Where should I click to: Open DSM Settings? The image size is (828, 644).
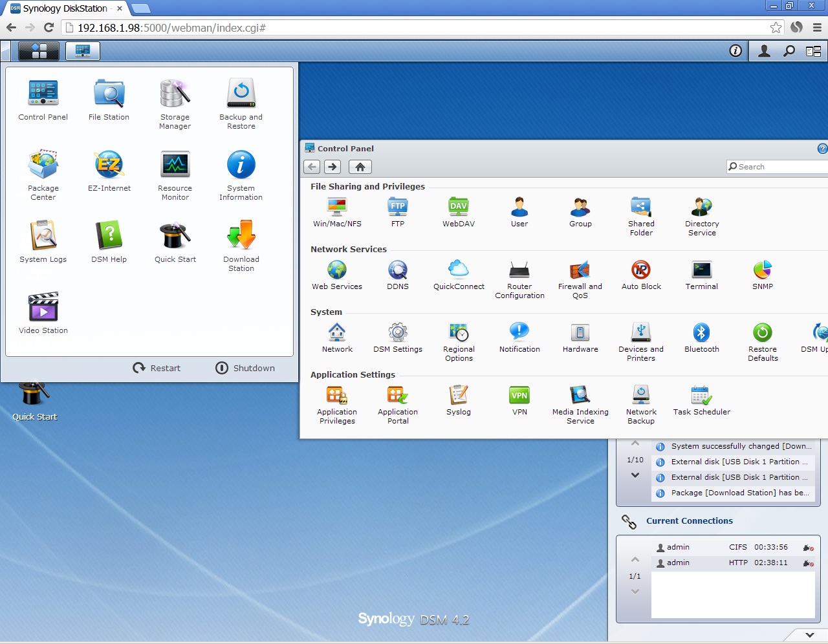(398, 338)
